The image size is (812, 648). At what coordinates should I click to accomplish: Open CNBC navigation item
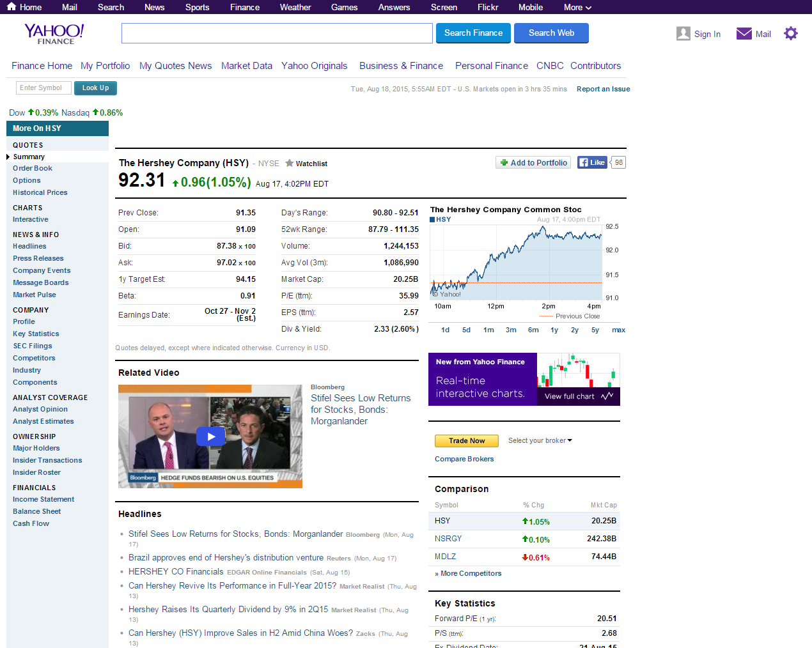(550, 66)
